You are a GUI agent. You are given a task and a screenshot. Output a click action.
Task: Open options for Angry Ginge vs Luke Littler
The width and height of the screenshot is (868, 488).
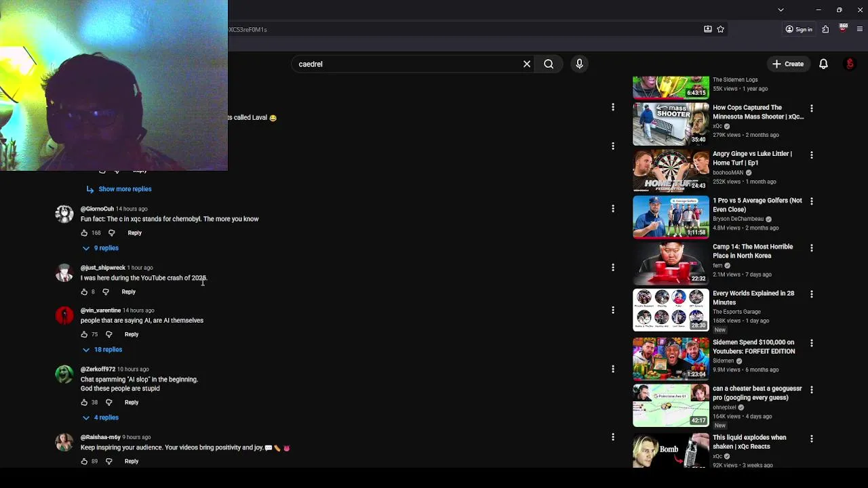point(812,155)
